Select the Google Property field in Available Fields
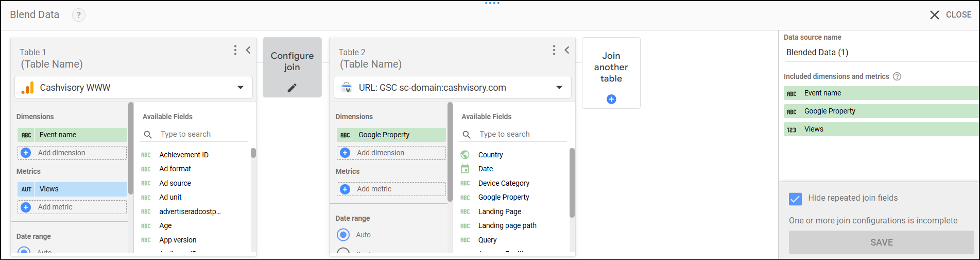 [x=504, y=197]
